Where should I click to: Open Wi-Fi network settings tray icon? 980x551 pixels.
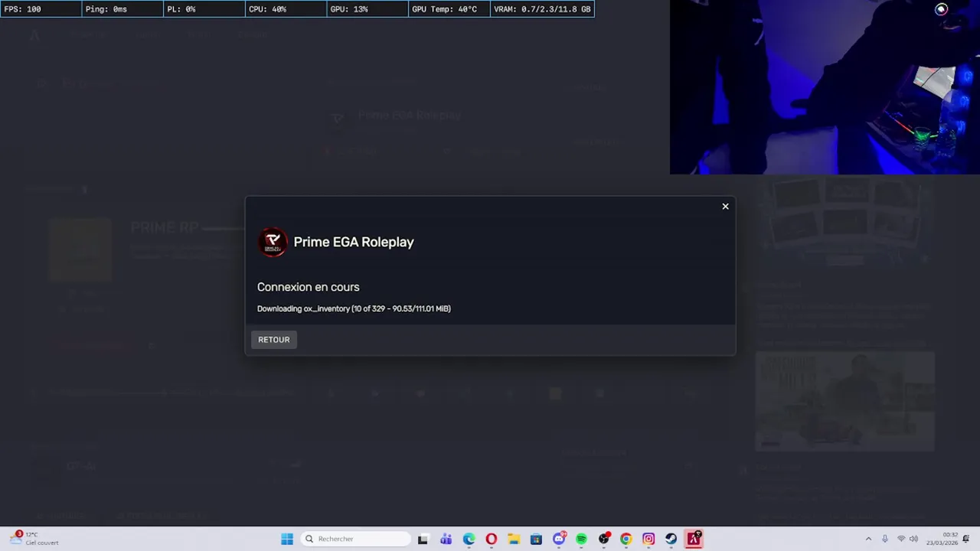[900, 539]
